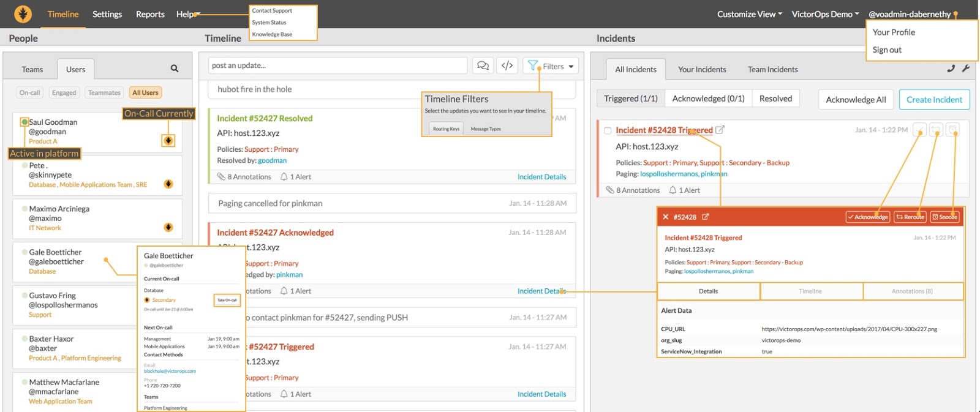Click Saul Goodman's green active status dot
Screen dimensions: 980x412
24,122
